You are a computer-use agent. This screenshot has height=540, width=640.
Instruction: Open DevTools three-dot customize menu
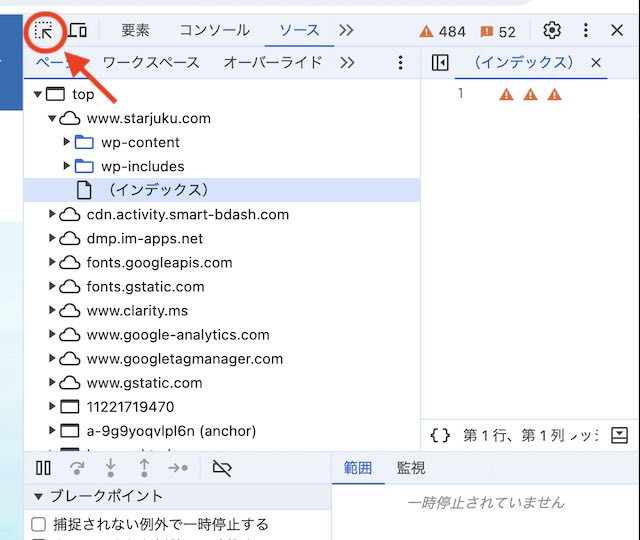coord(586,30)
